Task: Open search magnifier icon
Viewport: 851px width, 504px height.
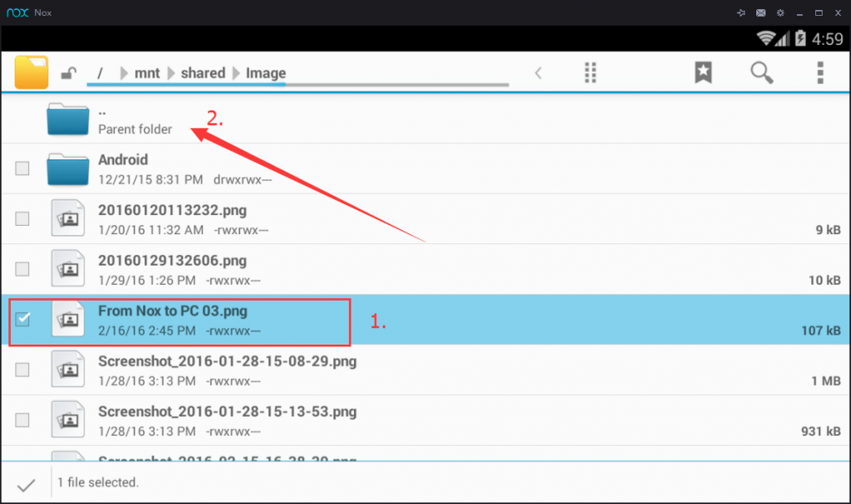Action: click(x=762, y=73)
